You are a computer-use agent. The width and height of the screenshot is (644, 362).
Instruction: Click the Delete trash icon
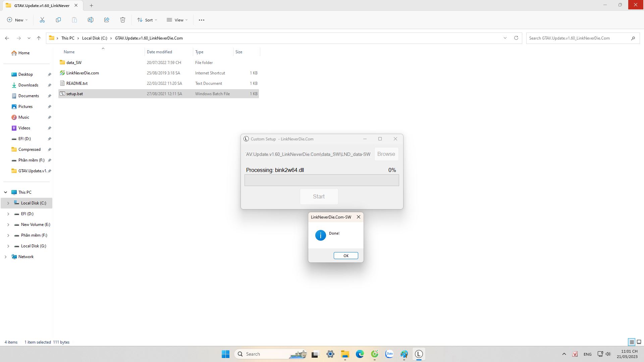coord(123,20)
